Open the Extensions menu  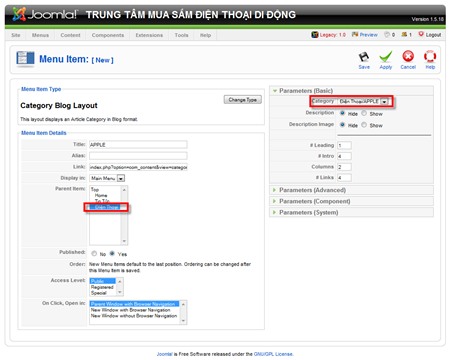pyautogui.click(x=149, y=35)
